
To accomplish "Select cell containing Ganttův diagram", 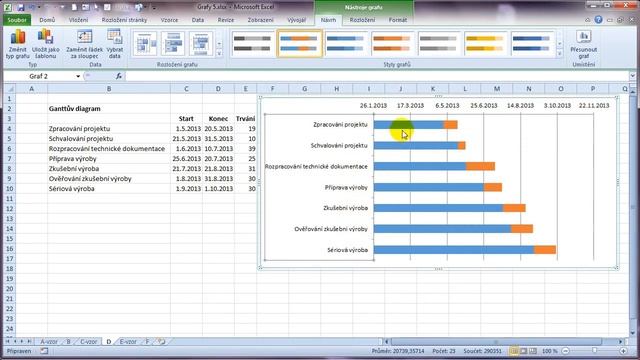I will coord(109,109).
